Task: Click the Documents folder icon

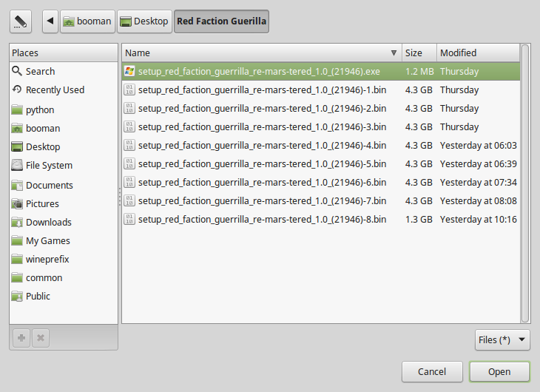Action: pos(17,186)
